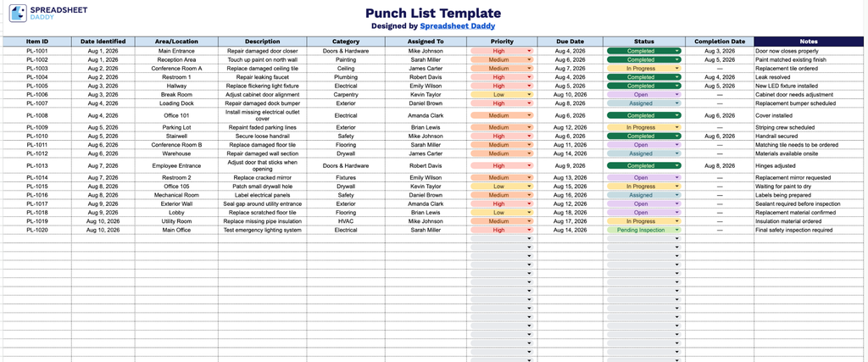Click the Spreadsheet Daddy logo icon
Viewport: 868px width, 362px height.
[x=18, y=14]
